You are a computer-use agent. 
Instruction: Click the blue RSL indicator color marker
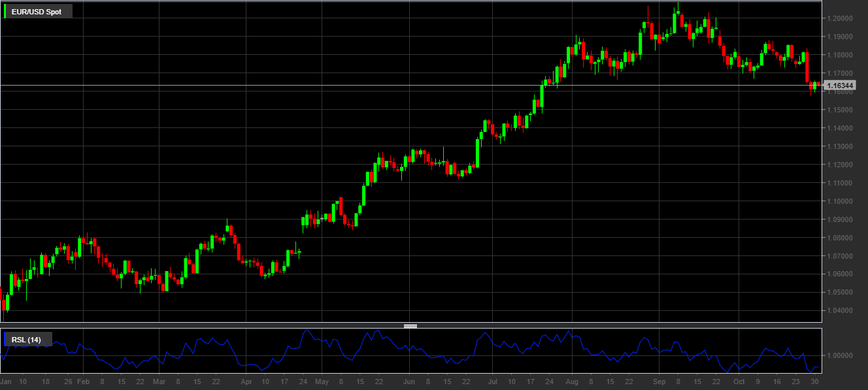(x=6, y=340)
